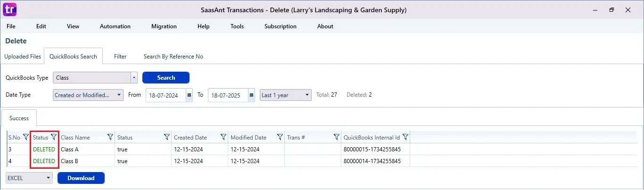
Task: Open the To date calendar picker
Action: click(x=251, y=95)
